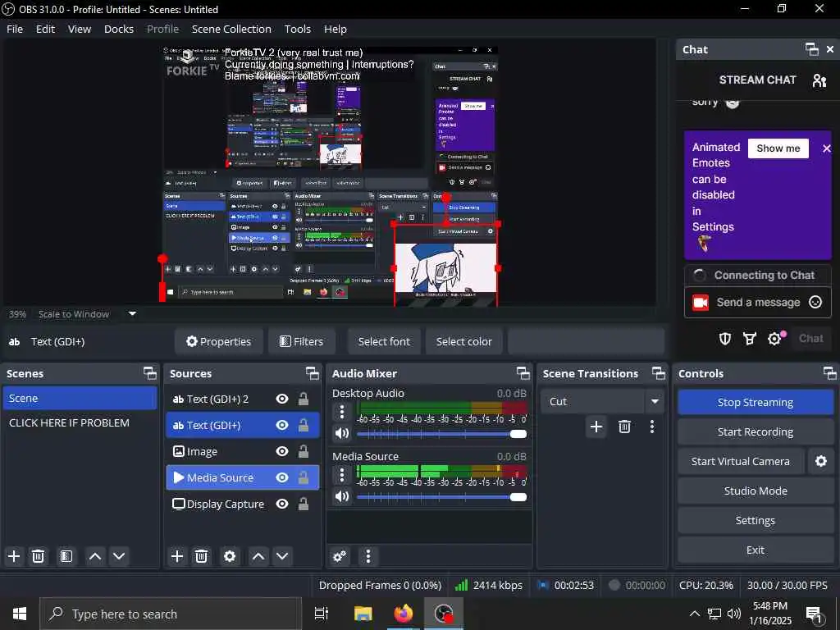Mute Media Source speaker icon
Viewport: 840px width, 630px height.
point(342,496)
